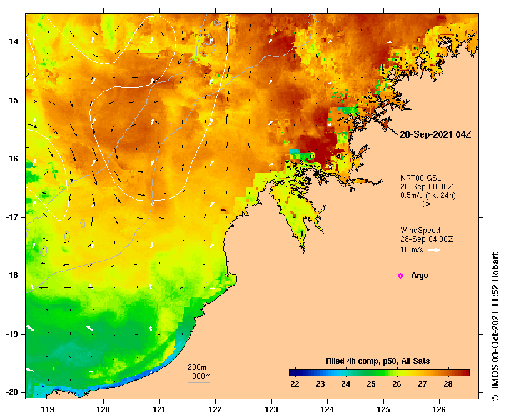Click the latitude axis label '-16'
This screenshot has height=420, width=506.
pos(12,159)
